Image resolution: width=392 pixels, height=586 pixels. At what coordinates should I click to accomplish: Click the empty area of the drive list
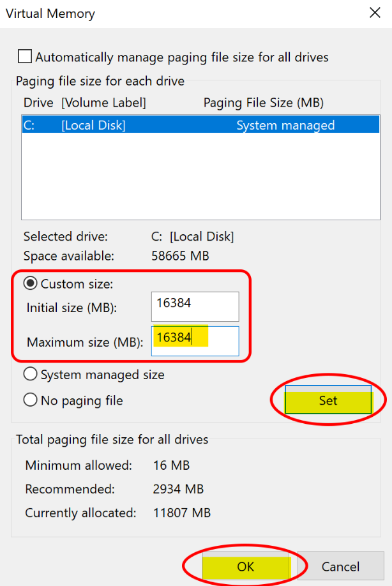[x=200, y=176]
